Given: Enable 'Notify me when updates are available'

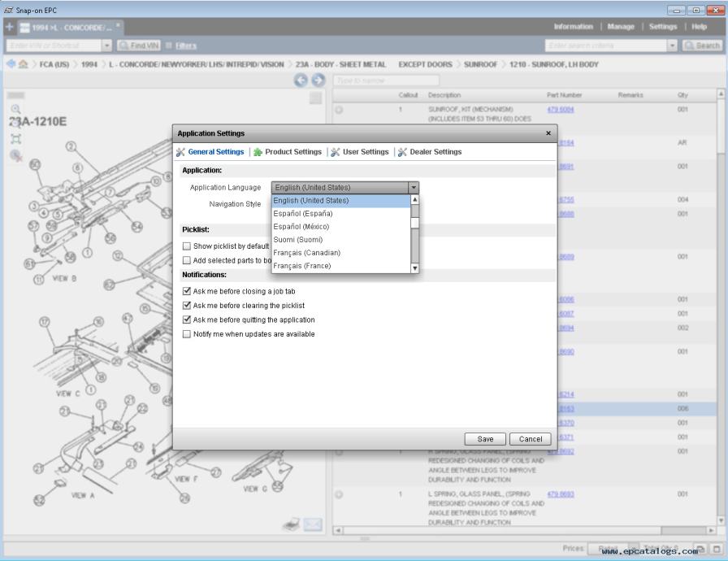Looking at the screenshot, I should (187, 334).
